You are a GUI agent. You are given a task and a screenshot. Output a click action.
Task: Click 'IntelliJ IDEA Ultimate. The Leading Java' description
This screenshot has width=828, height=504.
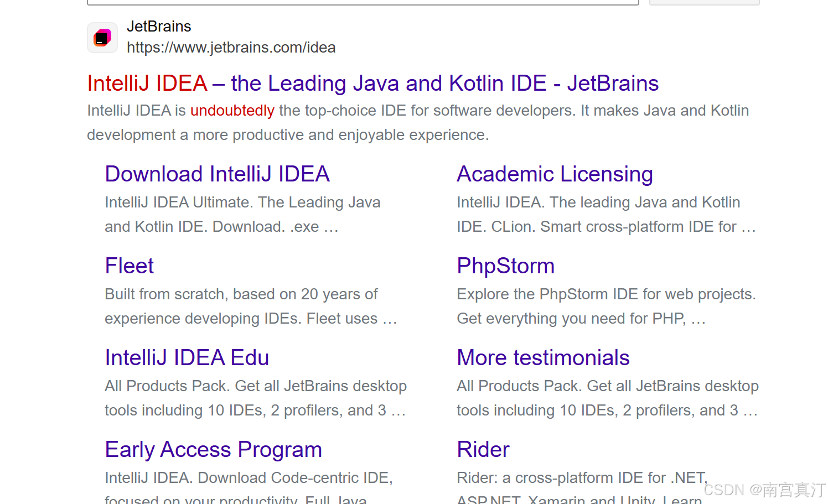click(242, 202)
